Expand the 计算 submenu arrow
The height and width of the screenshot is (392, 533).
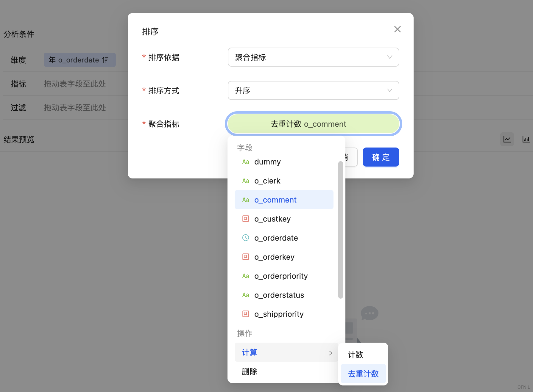[330, 353]
